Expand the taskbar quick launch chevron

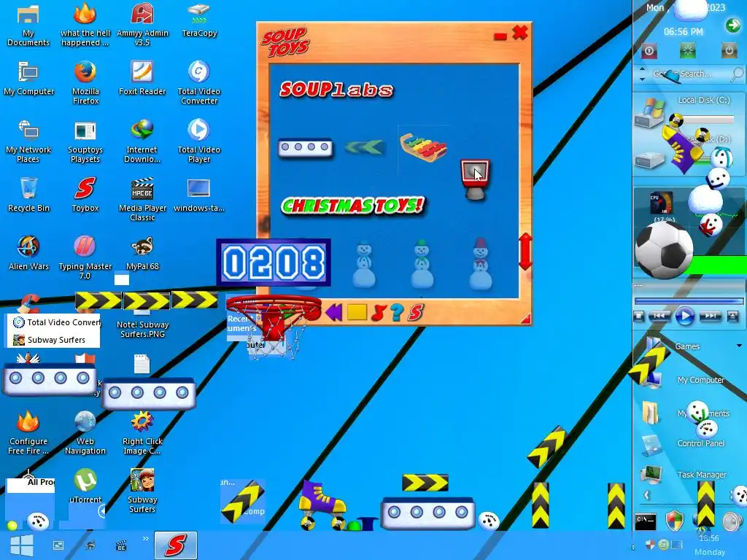[145, 539]
